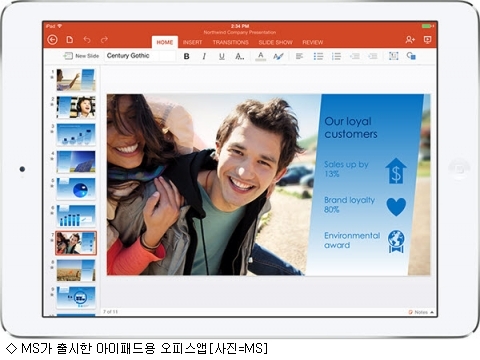Tap the back arrow icon

point(52,40)
